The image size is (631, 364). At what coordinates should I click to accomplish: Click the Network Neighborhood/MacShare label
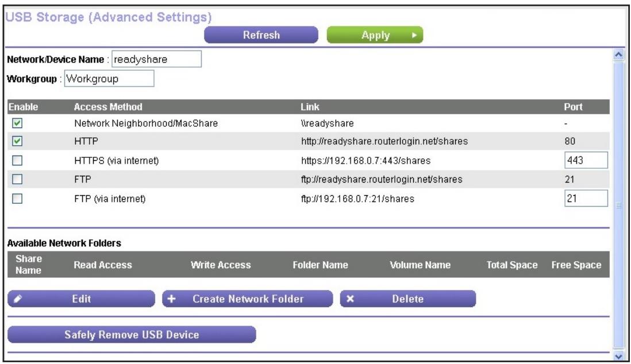click(x=146, y=123)
